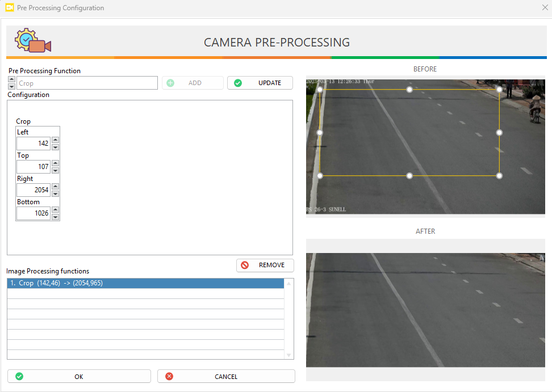The width and height of the screenshot is (552, 392).
Task: Step Pre Processing Function selector down
Action: tap(12, 86)
